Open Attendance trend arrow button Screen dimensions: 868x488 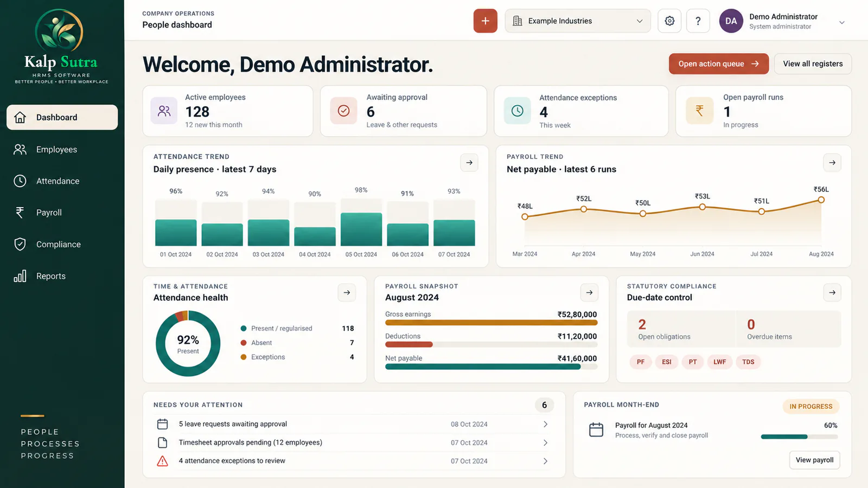point(469,163)
